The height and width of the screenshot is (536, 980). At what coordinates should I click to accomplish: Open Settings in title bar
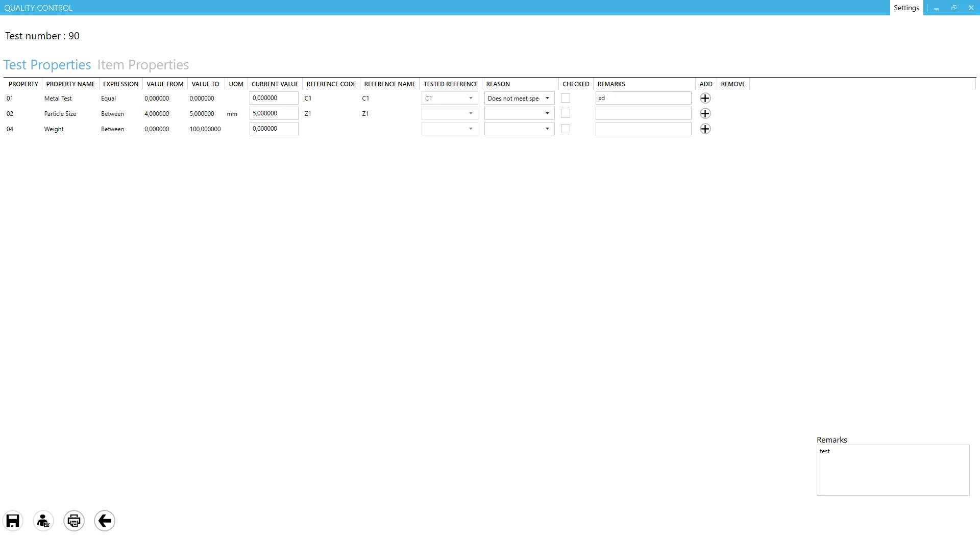click(x=906, y=8)
